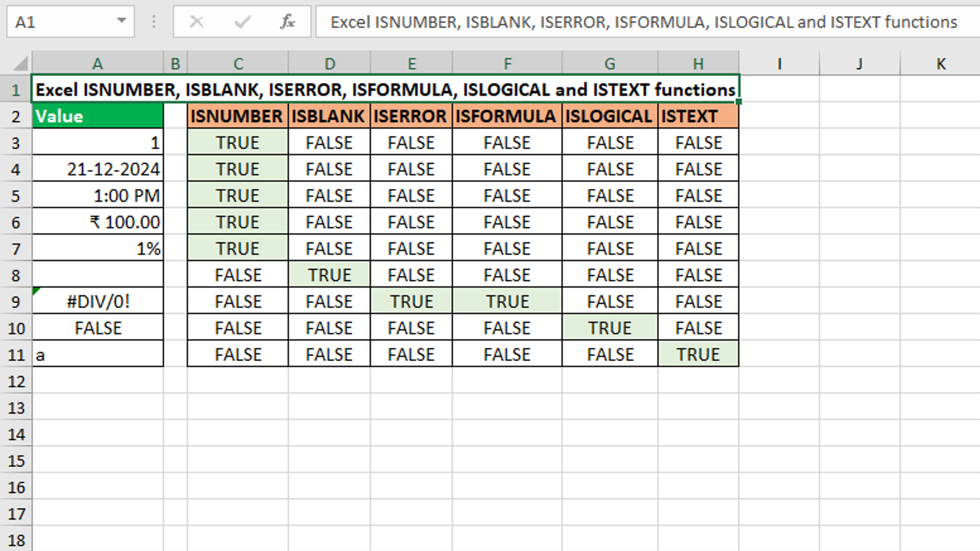Screen dimensions: 980x551
Task: Click the ISBLANK FALSE cell in row 3
Action: (329, 142)
